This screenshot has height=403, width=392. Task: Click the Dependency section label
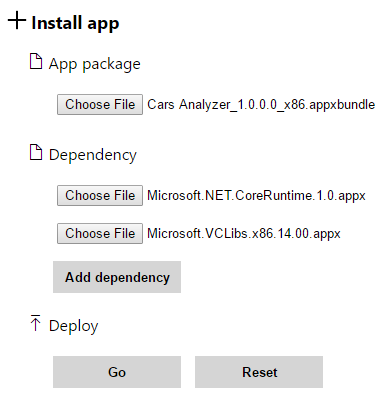coord(93,155)
